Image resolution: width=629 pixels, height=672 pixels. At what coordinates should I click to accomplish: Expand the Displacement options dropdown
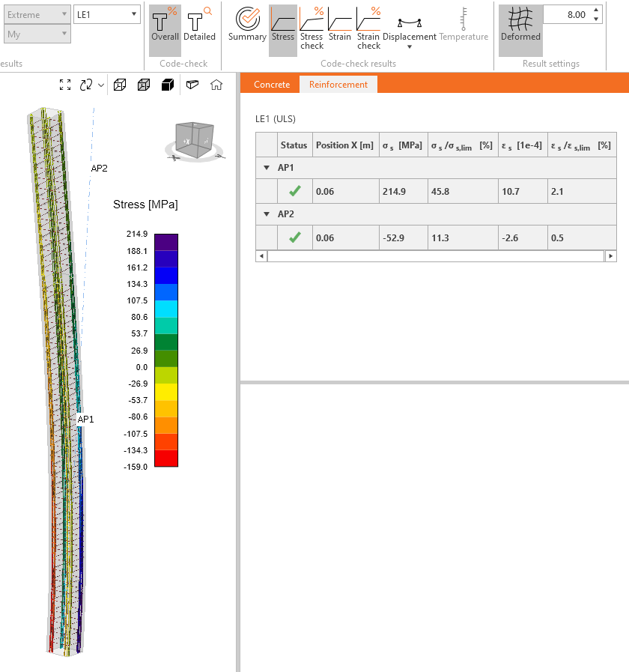tap(410, 46)
